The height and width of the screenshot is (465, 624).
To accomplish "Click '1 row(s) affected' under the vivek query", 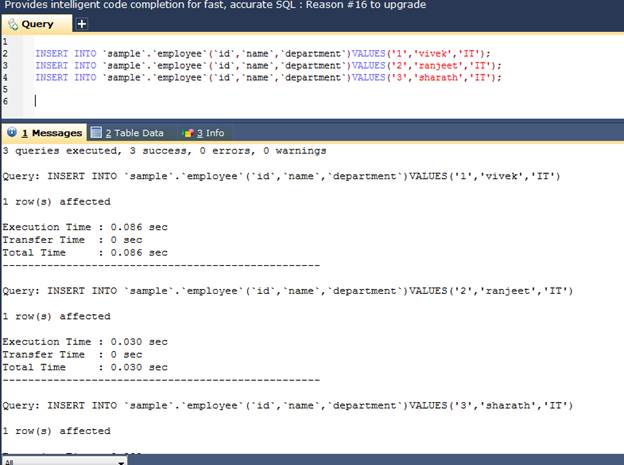I will [x=57, y=202].
